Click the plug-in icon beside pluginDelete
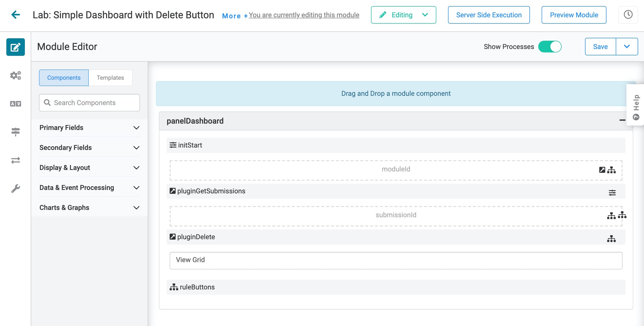 click(173, 237)
